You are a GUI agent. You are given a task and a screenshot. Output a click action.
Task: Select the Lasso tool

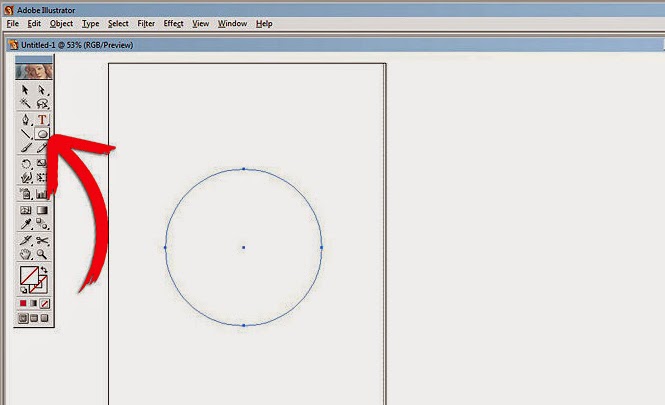(x=42, y=103)
